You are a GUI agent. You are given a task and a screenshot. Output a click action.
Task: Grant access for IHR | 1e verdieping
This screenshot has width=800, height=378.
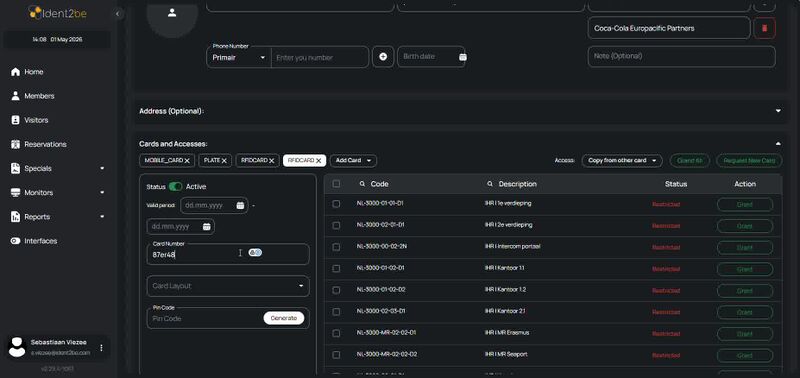point(745,205)
